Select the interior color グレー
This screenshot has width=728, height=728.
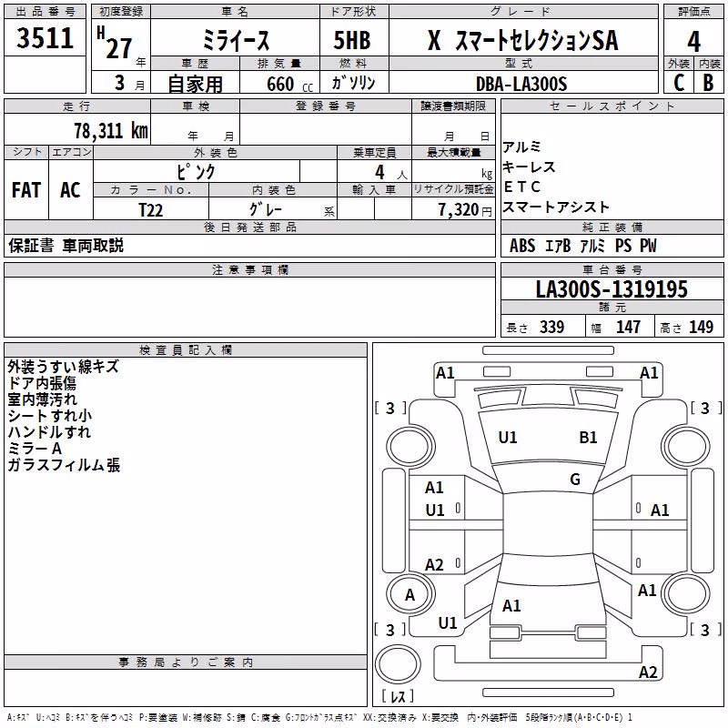[x=266, y=209]
